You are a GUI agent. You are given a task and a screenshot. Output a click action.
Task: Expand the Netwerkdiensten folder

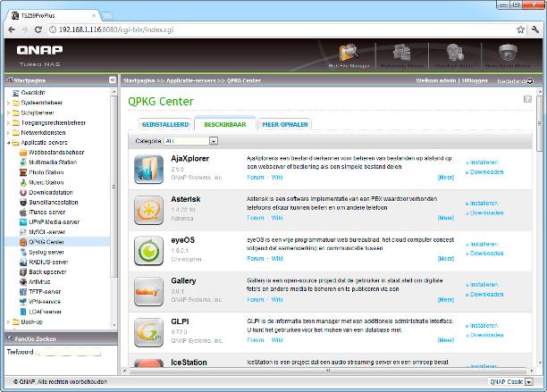click(8, 133)
